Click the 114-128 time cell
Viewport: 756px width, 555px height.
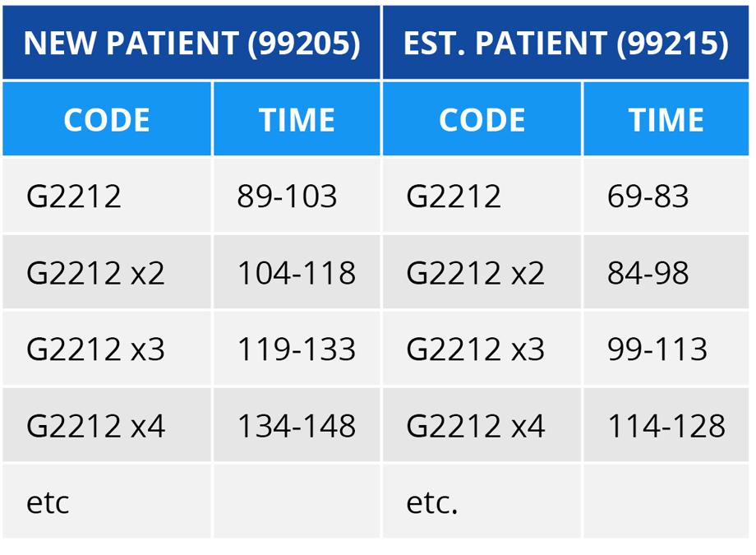click(x=666, y=425)
